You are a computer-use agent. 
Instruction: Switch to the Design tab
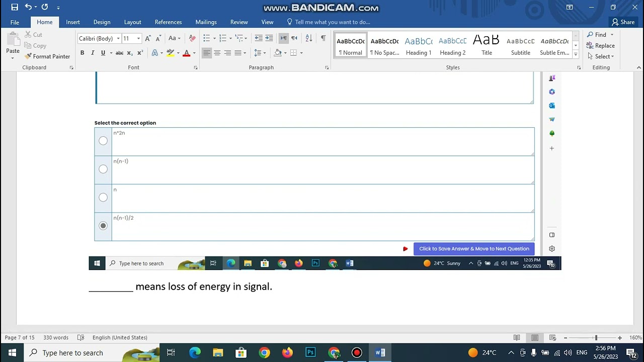click(x=102, y=22)
